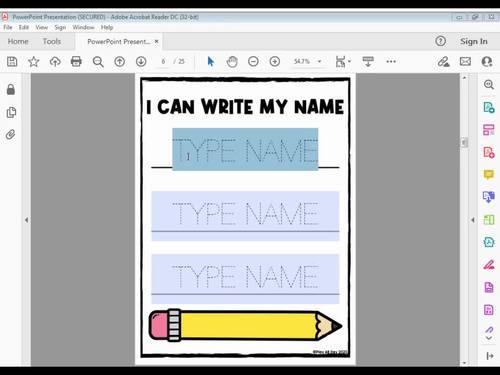Image resolution: width=500 pixels, height=375 pixels.
Task: Switch to Tools tab
Action: click(x=52, y=41)
